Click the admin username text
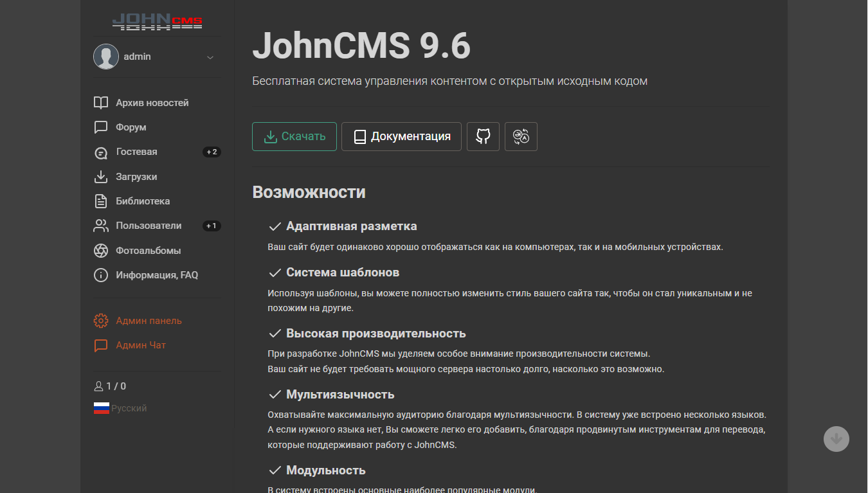Viewport: 868px width, 493px height. [138, 57]
